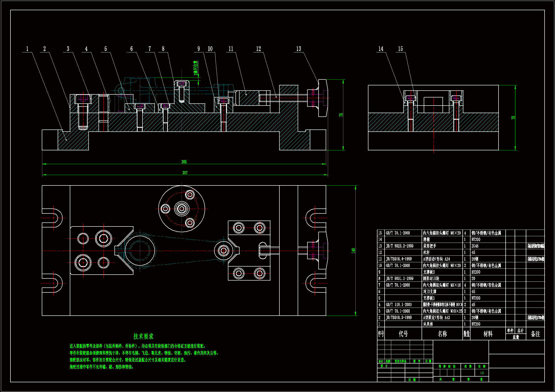
Task: Click the 圆形对刀块 name cell
Action: tap(431, 278)
